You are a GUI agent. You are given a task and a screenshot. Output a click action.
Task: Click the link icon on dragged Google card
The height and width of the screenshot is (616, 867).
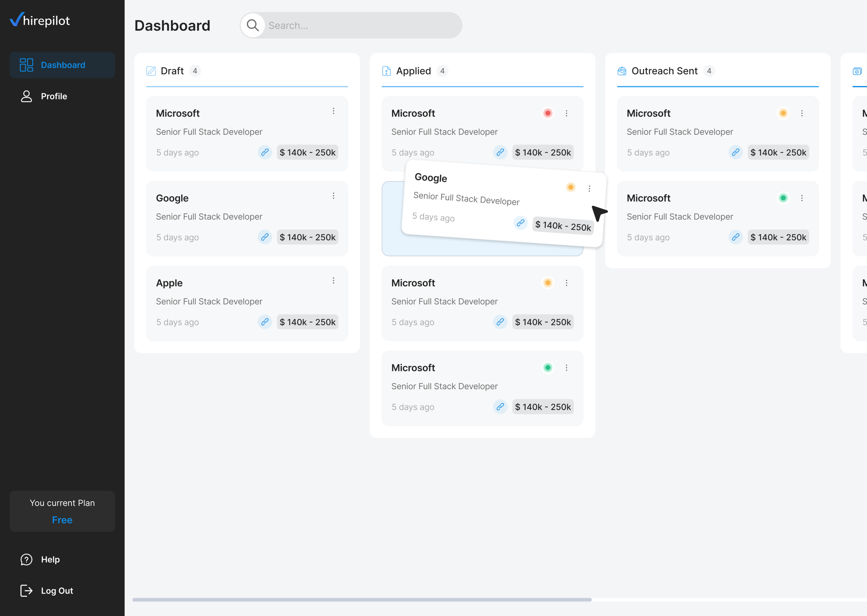(521, 223)
